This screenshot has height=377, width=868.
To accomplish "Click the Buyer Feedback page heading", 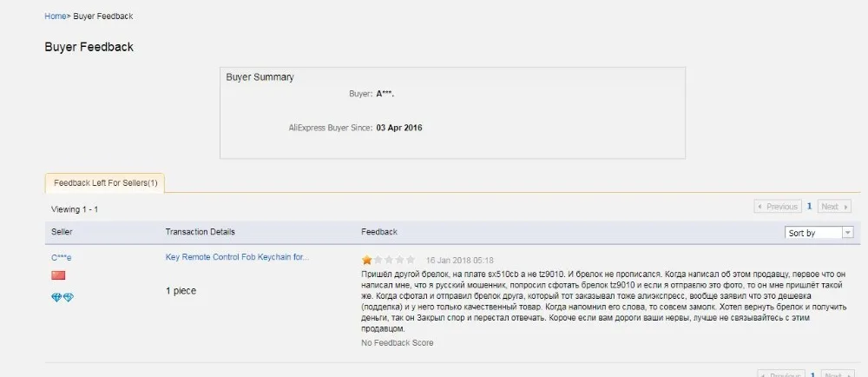I will coord(89,47).
